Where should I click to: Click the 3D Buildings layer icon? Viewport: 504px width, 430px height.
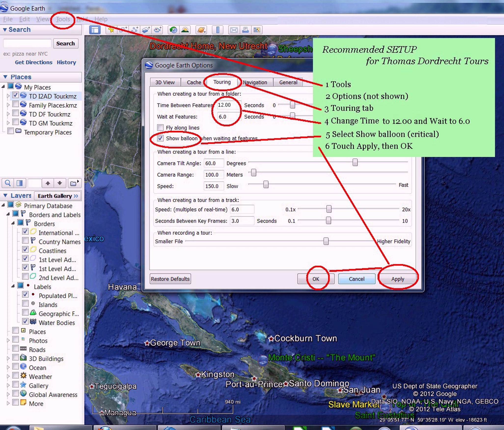click(x=23, y=358)
